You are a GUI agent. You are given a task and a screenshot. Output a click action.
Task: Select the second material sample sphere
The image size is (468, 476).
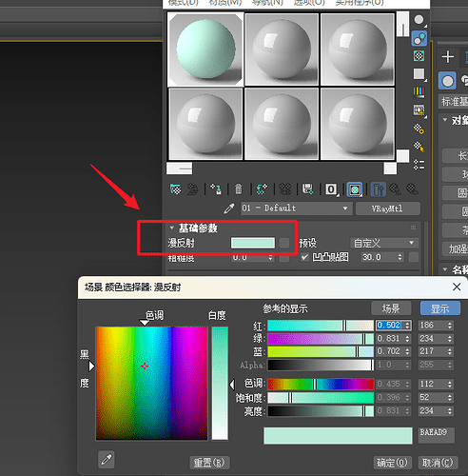click(x=282, y=50)
